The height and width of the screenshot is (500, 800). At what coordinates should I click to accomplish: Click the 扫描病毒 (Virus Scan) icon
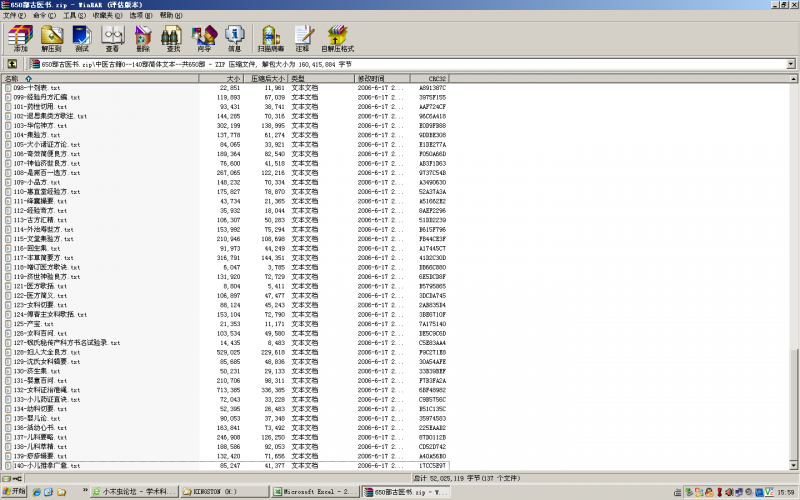coord(270,39)
